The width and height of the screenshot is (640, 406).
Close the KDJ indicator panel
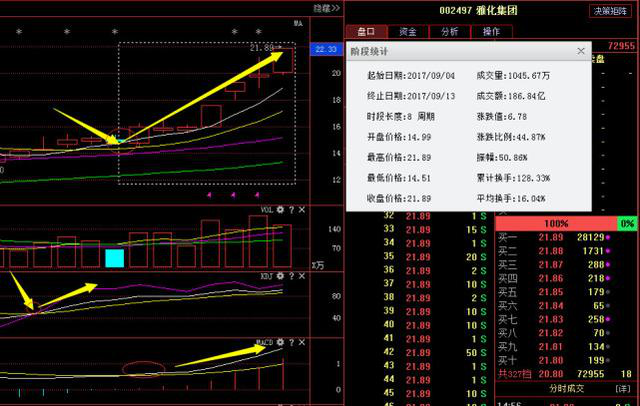303,275
